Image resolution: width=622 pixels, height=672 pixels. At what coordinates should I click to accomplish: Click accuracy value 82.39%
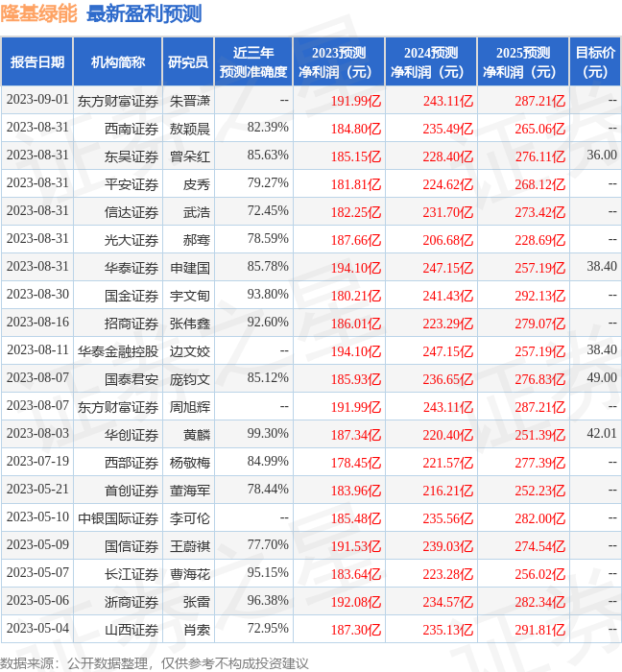[268, 128]
